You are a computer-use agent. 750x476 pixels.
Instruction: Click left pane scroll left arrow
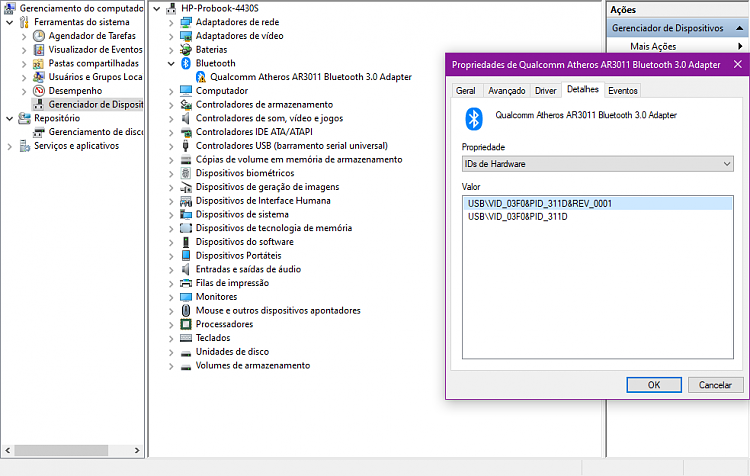(x=8, y=451)
